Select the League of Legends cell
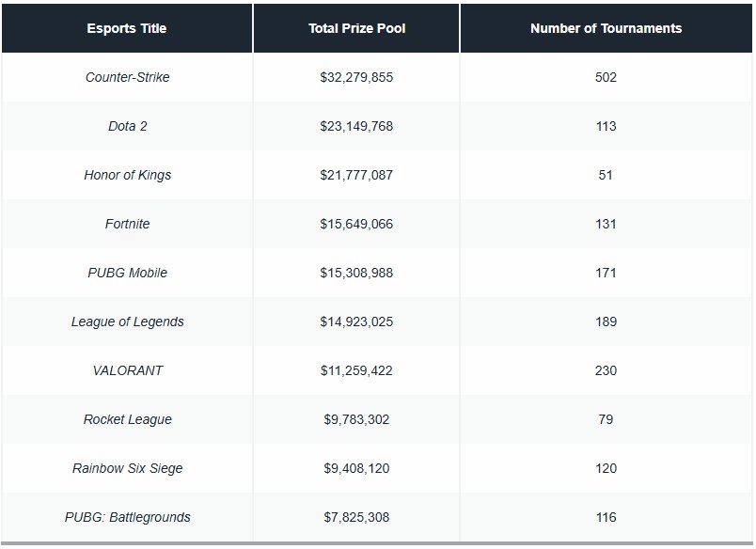The image size is (756, 549). 127,322
